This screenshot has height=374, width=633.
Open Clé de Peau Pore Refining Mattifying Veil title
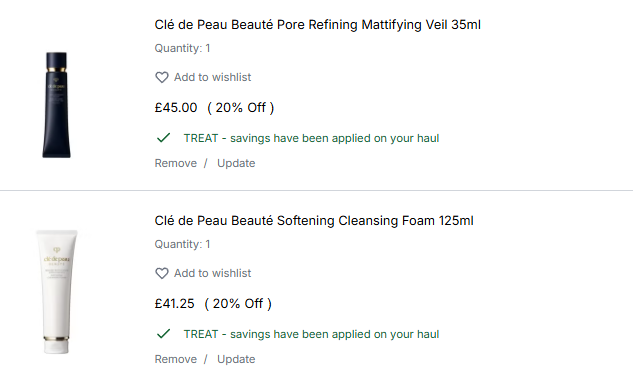(317, 25)
